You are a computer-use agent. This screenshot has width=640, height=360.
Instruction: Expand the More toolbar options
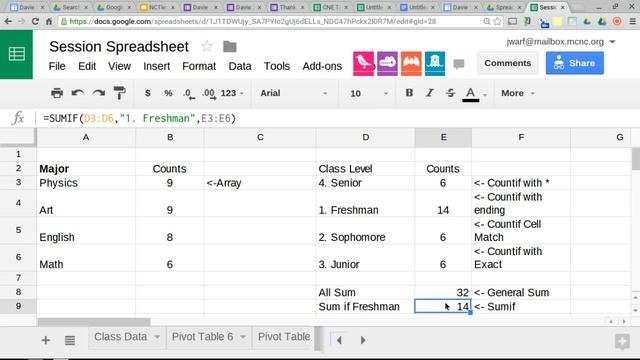coord(518,93)
